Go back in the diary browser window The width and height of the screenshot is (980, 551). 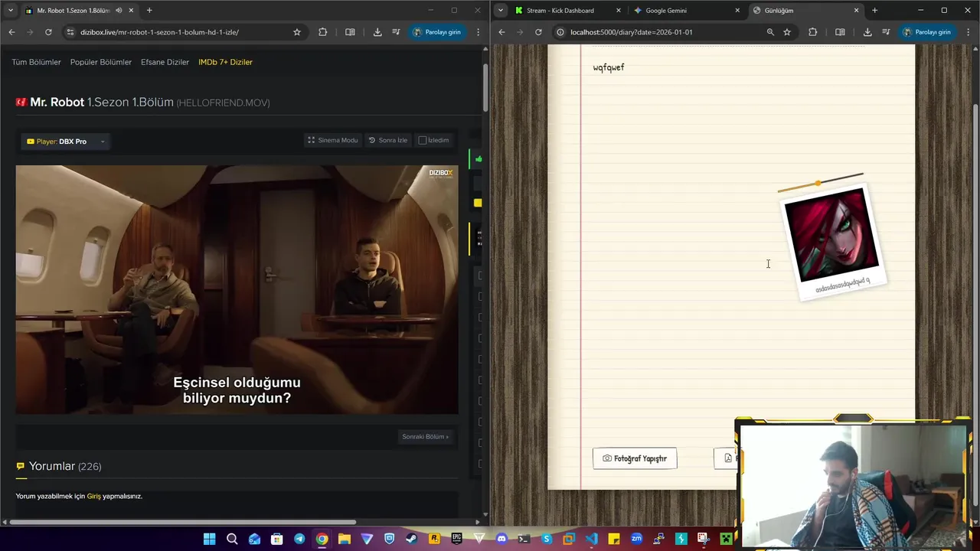501,32
